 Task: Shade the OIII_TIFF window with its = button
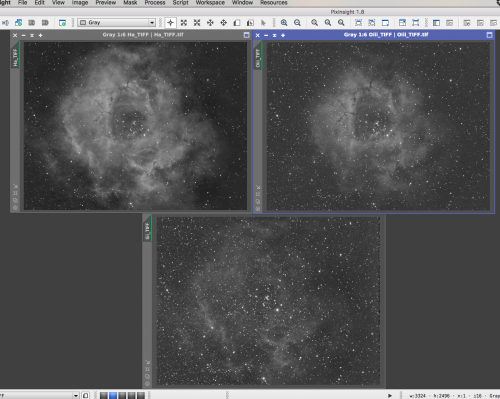coord(274,35)
